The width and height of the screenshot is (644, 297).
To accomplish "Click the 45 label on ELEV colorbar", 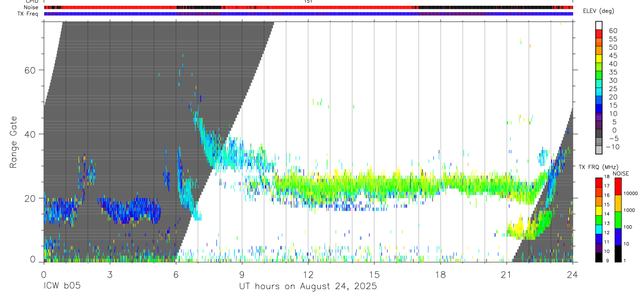I will (x=613, y=56).
